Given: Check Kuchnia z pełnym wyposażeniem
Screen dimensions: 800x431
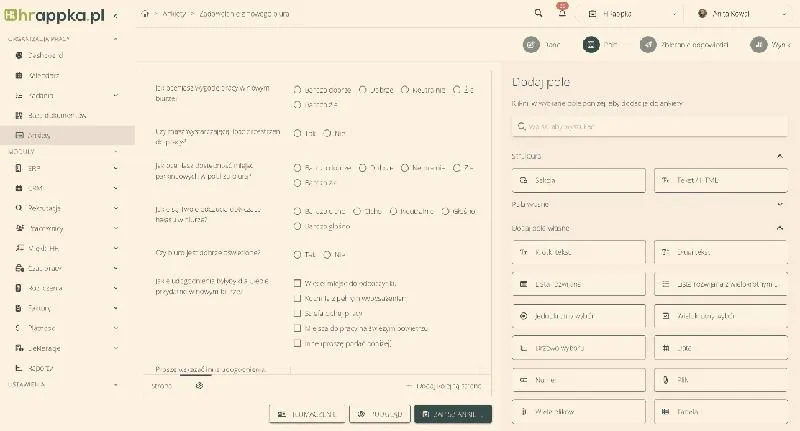Looking at the screenshot, I should 297,298.
